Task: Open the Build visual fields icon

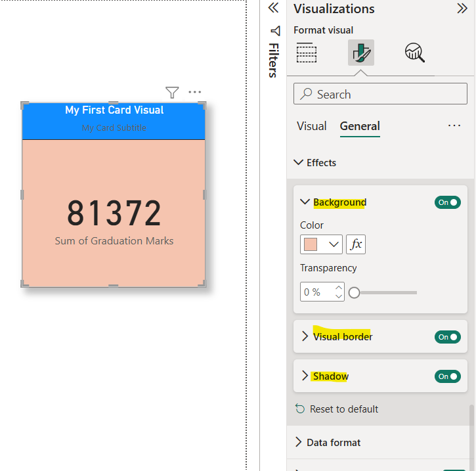Action: coord(307,53)
